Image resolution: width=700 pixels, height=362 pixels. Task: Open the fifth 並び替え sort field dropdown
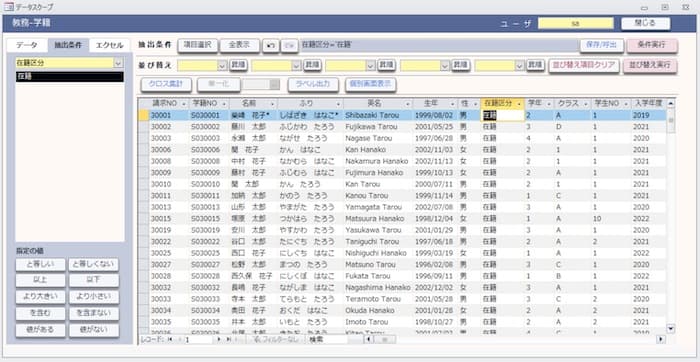[519, 66]
